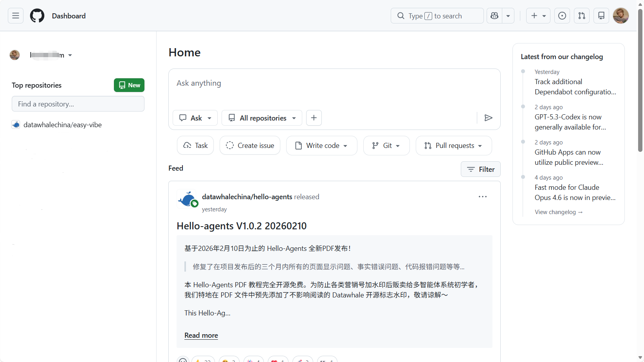Open Pull requests icon in header
Viewport: 644px width, 362px height.
coord(582,16)
